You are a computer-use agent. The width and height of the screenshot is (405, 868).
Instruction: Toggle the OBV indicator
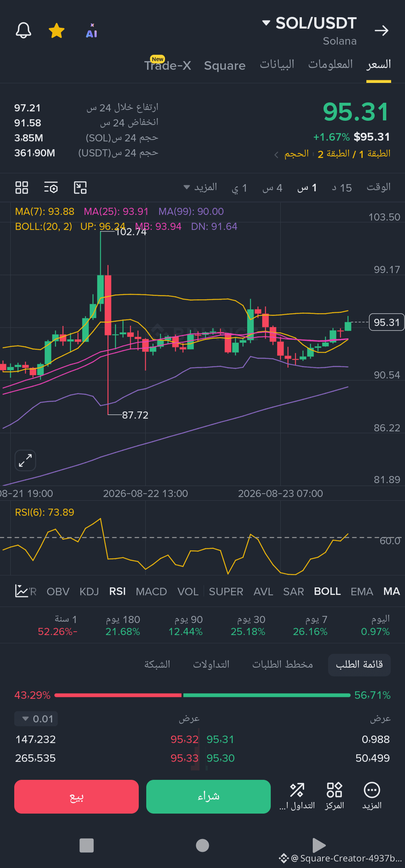pyautogui.click(x=58, y=592)
